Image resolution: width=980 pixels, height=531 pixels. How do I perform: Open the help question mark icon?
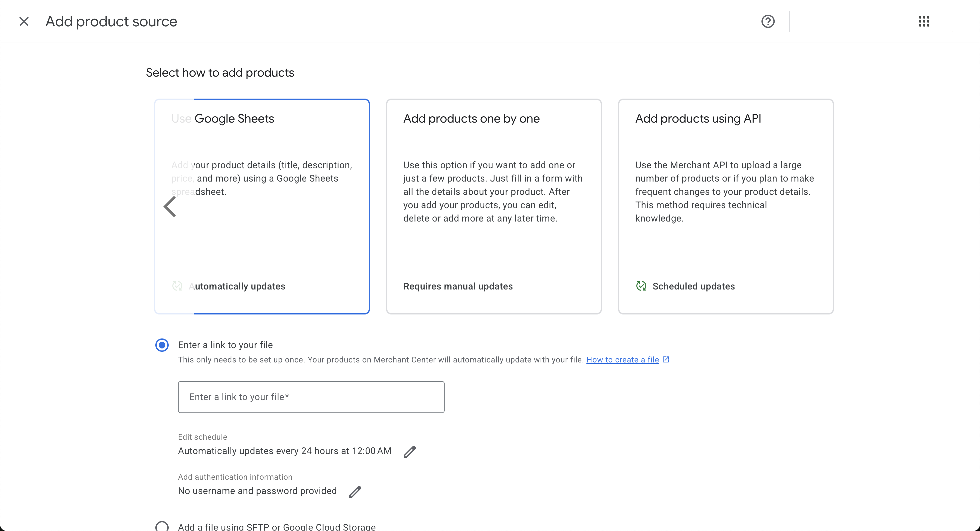[x=768, y=21]
